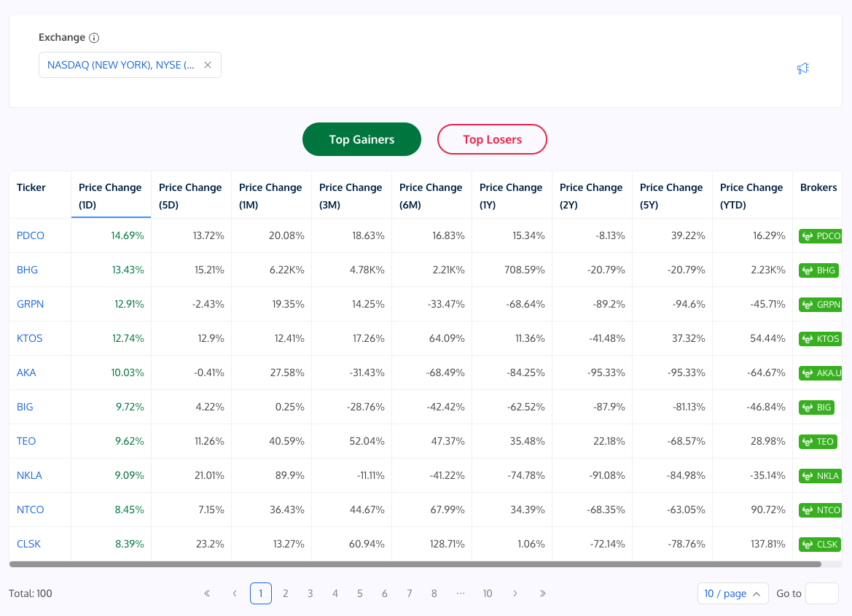Screen dimensions: 852x616
Task: Click the Exchange info icon
Action: [94, 38]
